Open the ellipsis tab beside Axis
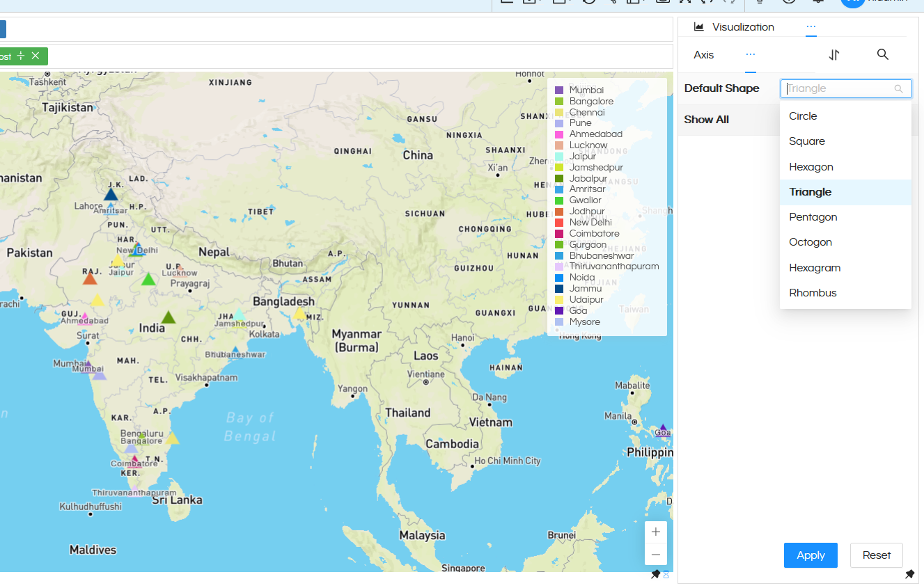 point(750,54)
